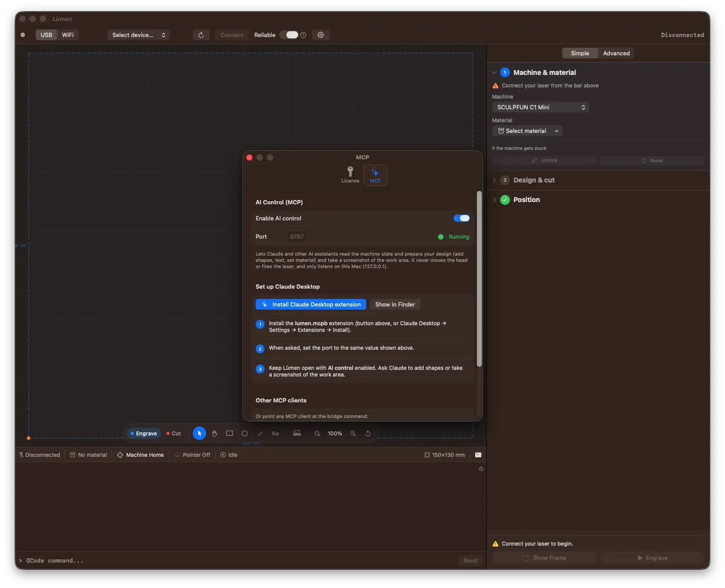
Task: Turn off Enable AI control switch
Action: pyautogui.click(x=462, y=218)
